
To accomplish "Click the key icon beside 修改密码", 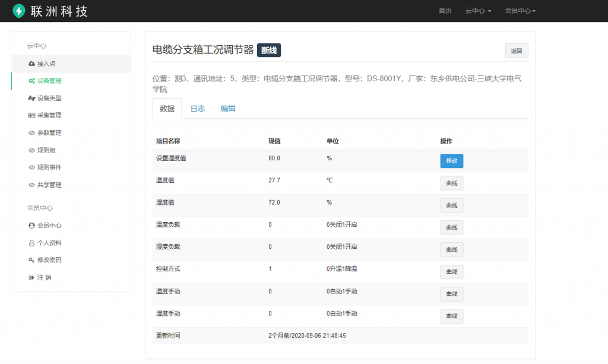I will click(31, 260).
